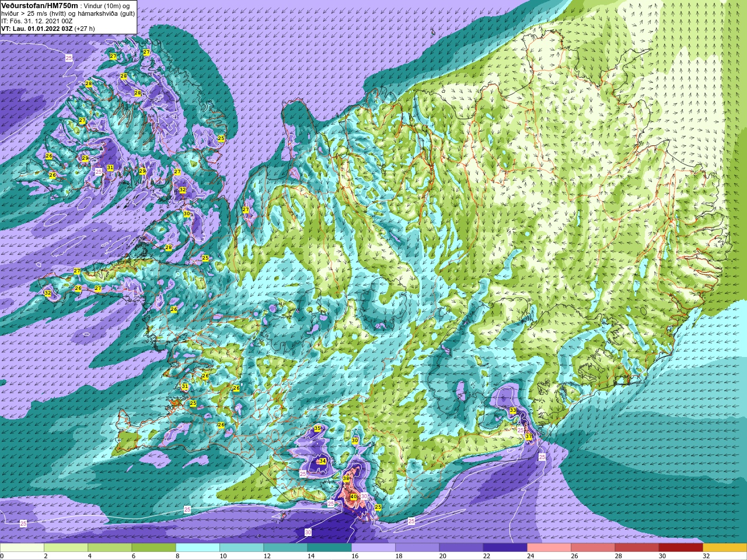Click the legend tick label "8"
Screen dimensions: 747x560
click(x=178, y=556)
